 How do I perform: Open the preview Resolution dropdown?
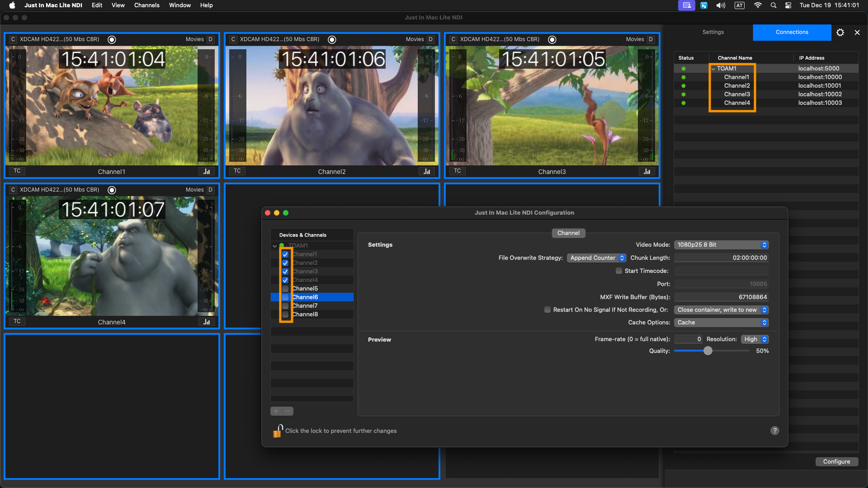(755, 339)
